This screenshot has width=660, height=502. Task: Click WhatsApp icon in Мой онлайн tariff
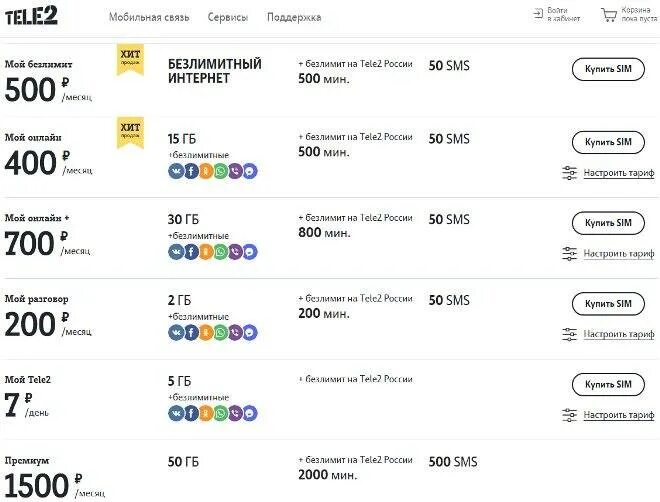tap(220, 171)
